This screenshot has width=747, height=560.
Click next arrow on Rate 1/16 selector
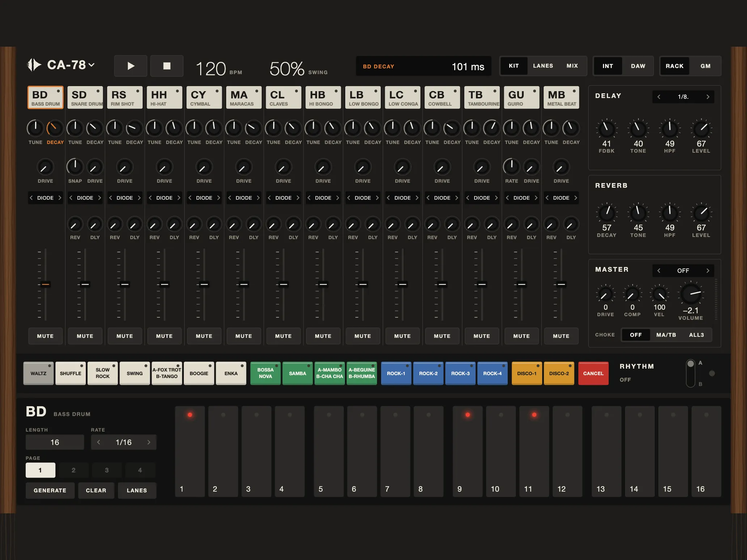click(149, 442)
